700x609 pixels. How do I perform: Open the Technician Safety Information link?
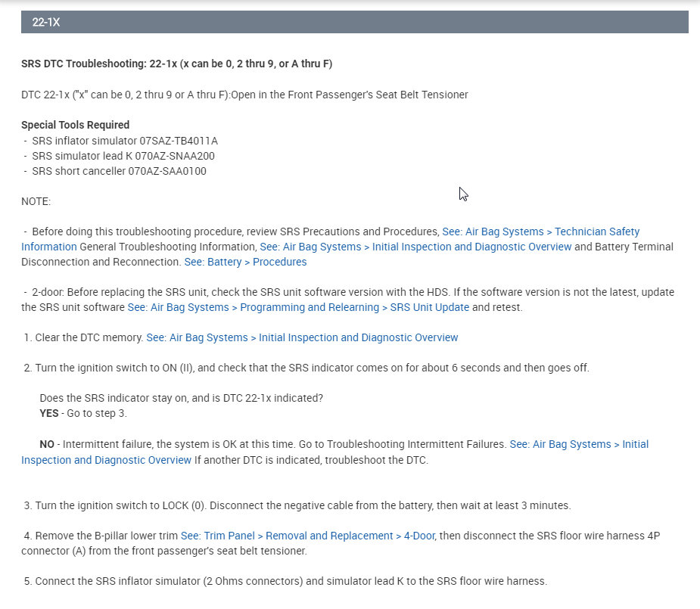pyautogui.click(x=540, y=231)
